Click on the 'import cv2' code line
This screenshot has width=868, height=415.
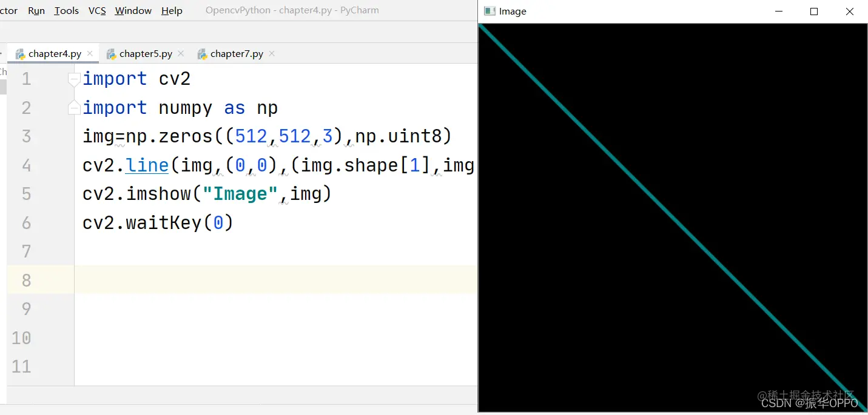coord(136,79)
